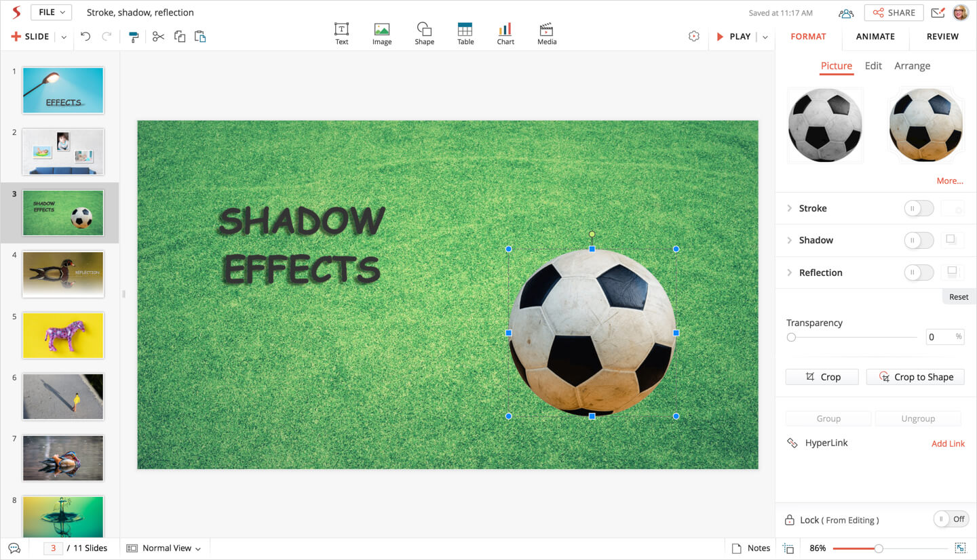Open the Notes pane
The image size is (977, 560).
click(751, 548)
